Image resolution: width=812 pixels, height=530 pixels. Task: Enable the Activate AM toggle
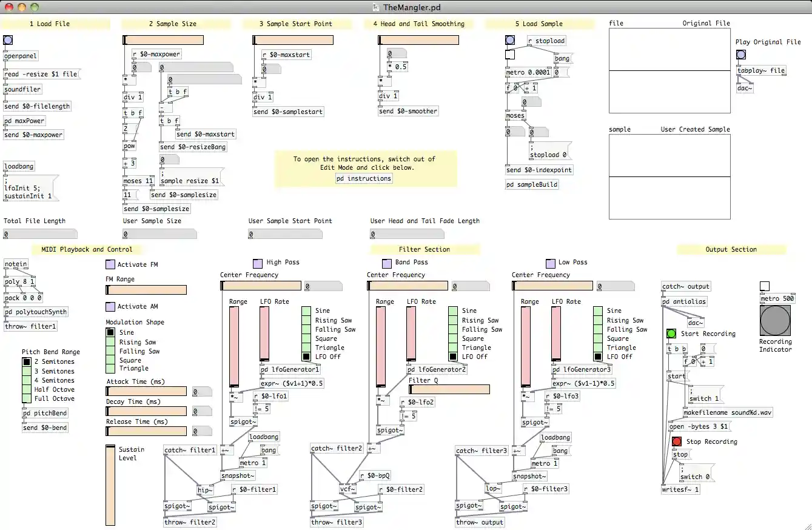point(110,307)
